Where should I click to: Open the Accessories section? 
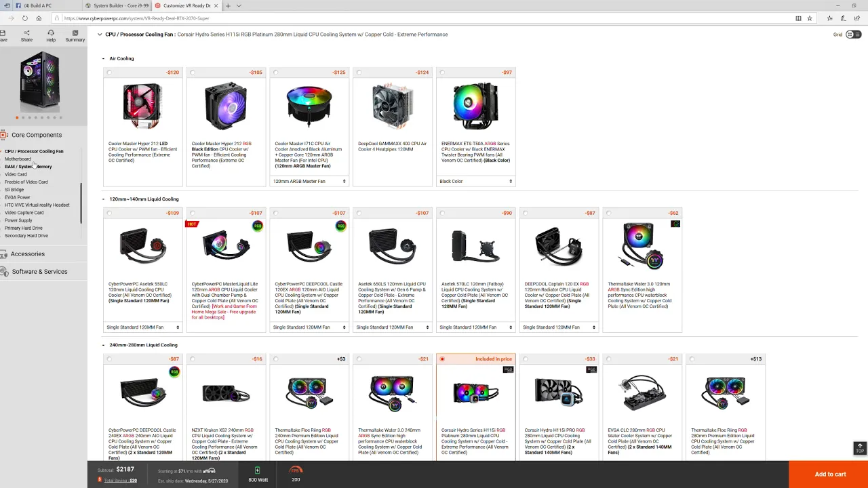pos(28,253)
